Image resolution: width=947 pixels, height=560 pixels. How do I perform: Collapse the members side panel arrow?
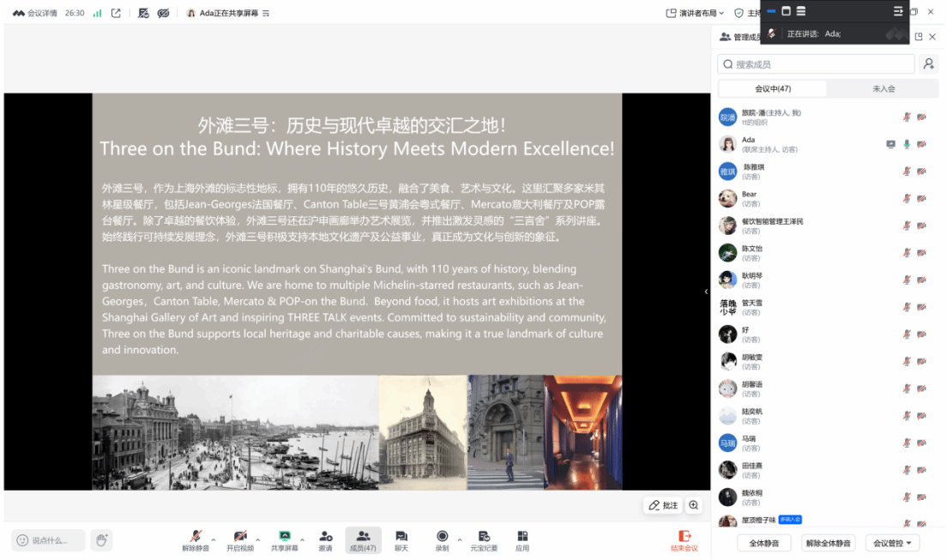point(706,292)
